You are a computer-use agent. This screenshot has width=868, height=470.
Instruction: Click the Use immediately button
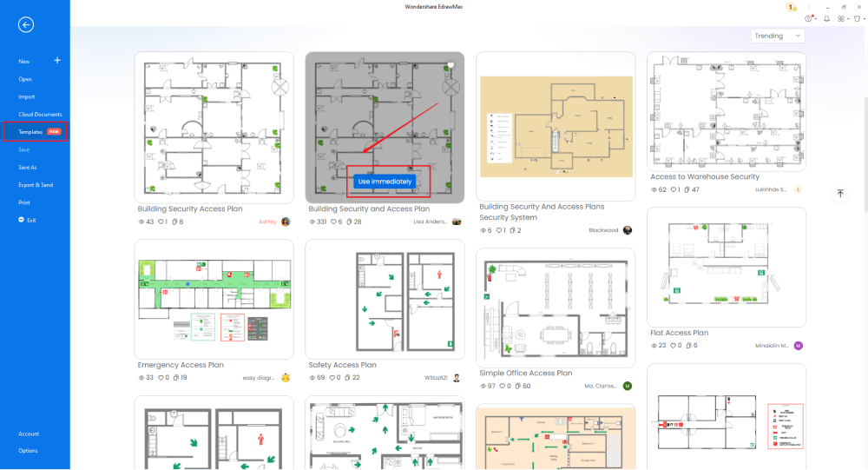click(385, 182)
